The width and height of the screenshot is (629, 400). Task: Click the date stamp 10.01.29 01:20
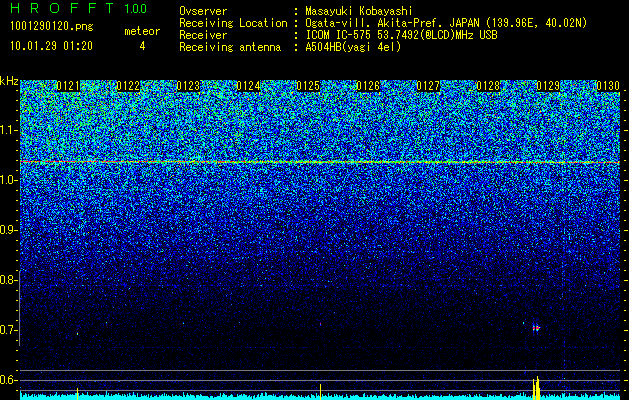(x=51, y=46)
